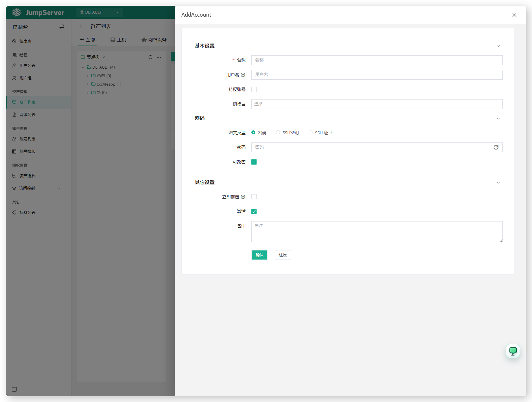Open the chat support bubble icon
Screen dimensions: 532x402
click(513, 351)
